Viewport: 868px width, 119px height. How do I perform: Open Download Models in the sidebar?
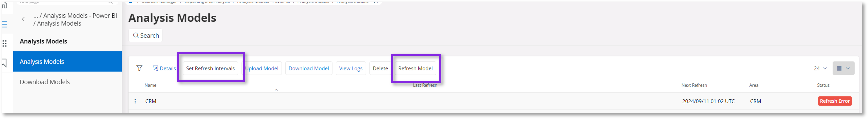point(45,82)
